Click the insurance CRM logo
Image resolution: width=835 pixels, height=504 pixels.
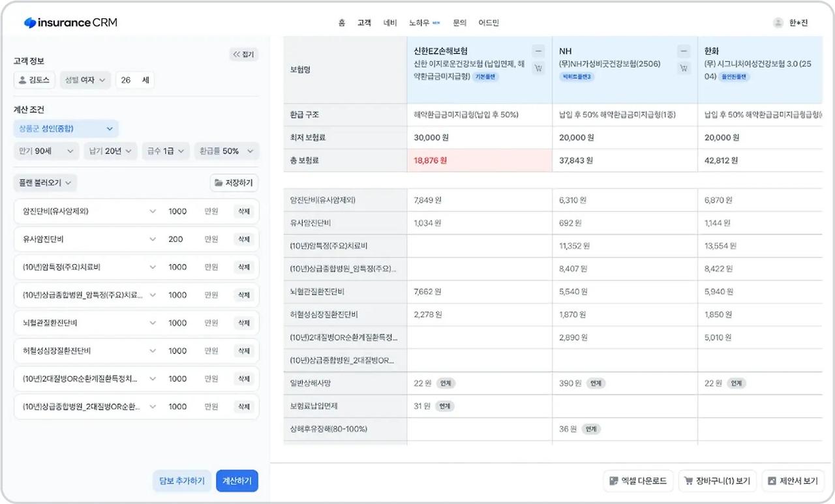(x=70, y=23)
